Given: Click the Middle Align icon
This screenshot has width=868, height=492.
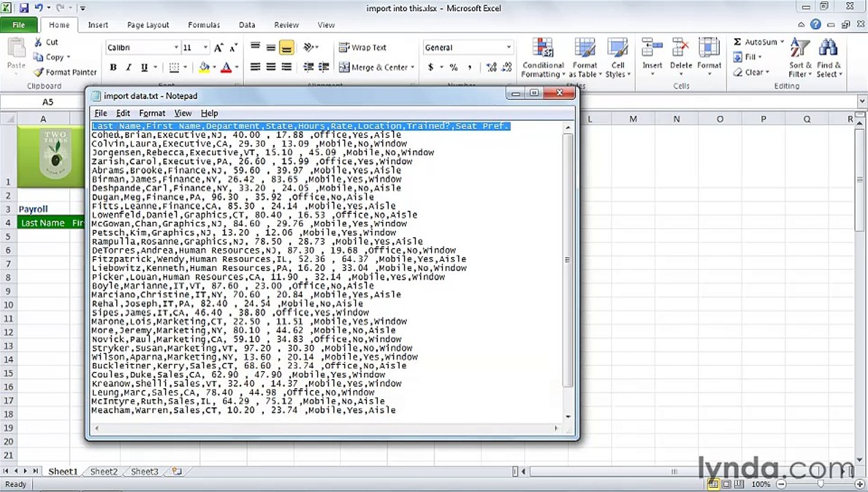Looking at the screenshot, I should 271,47.
